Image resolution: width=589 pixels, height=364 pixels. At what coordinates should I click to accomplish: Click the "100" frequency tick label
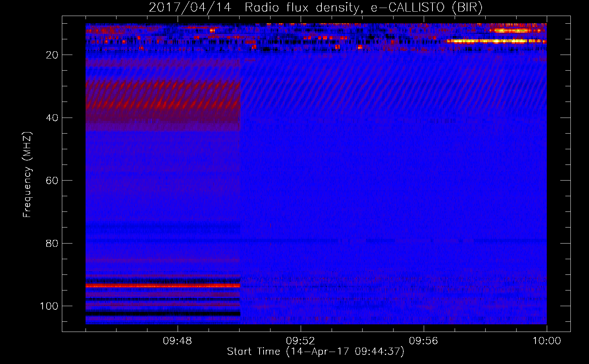click(x=49, y=306)
